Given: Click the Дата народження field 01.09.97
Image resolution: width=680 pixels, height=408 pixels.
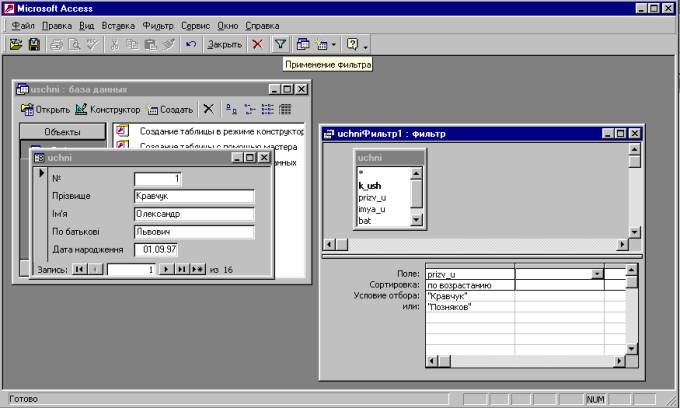Looking at the screenshot, I should 156,250.
